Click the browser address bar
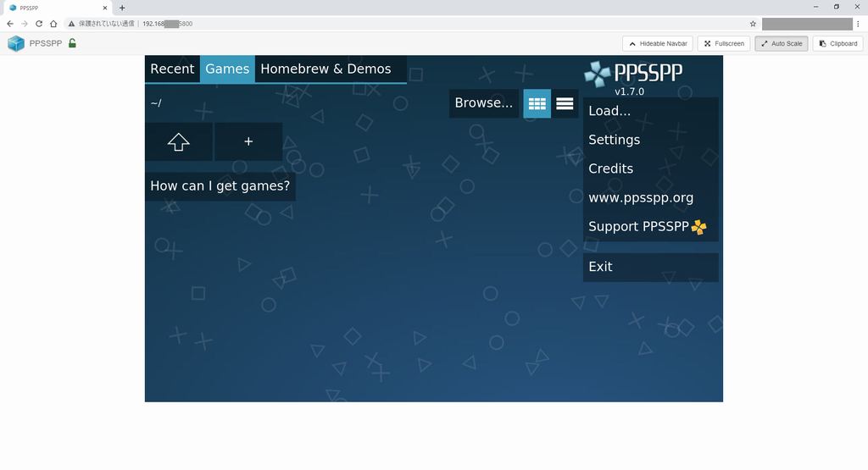 409,24
